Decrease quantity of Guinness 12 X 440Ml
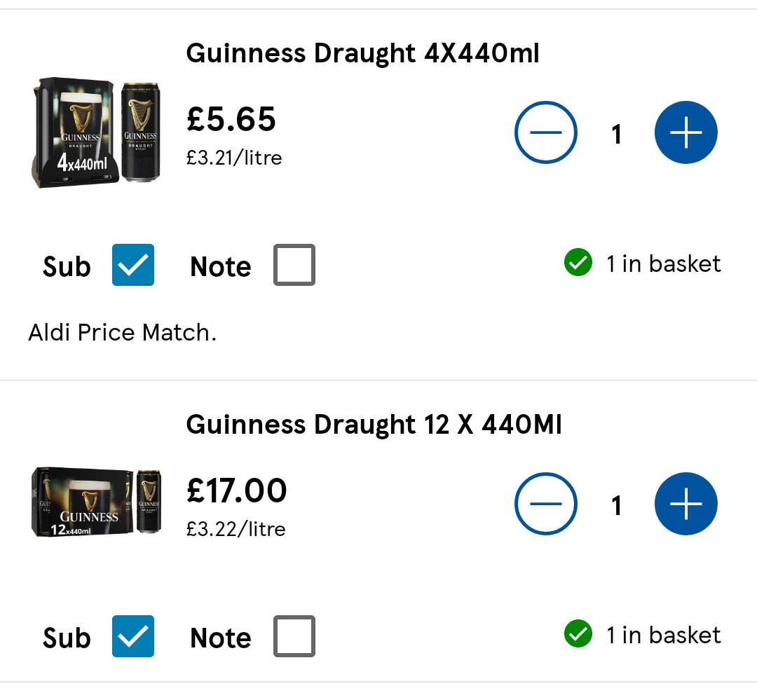757x700 pixels. tap(546, 504)
